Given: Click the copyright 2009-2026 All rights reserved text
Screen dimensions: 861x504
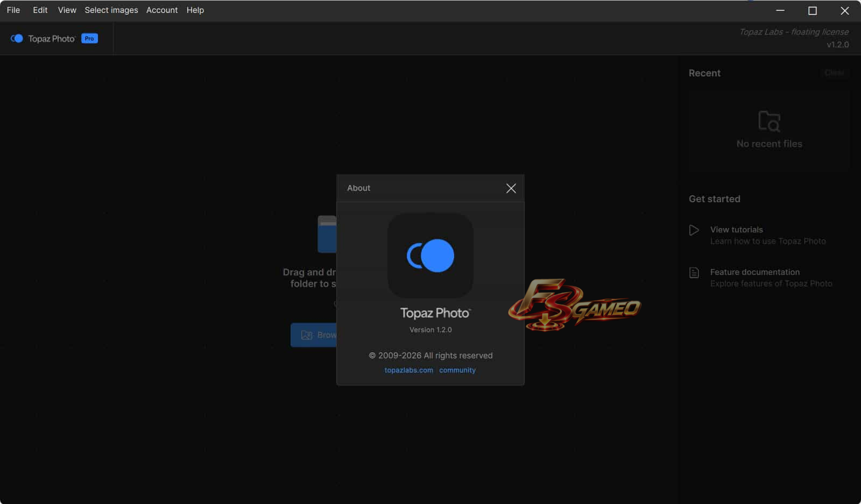Looking at the screenshot, I should pos(430,356).
